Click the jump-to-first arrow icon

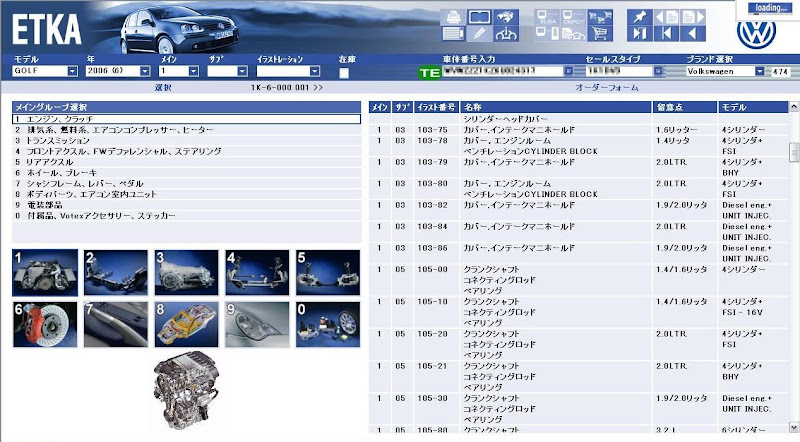pyautogui.click(x=666, y=34)
